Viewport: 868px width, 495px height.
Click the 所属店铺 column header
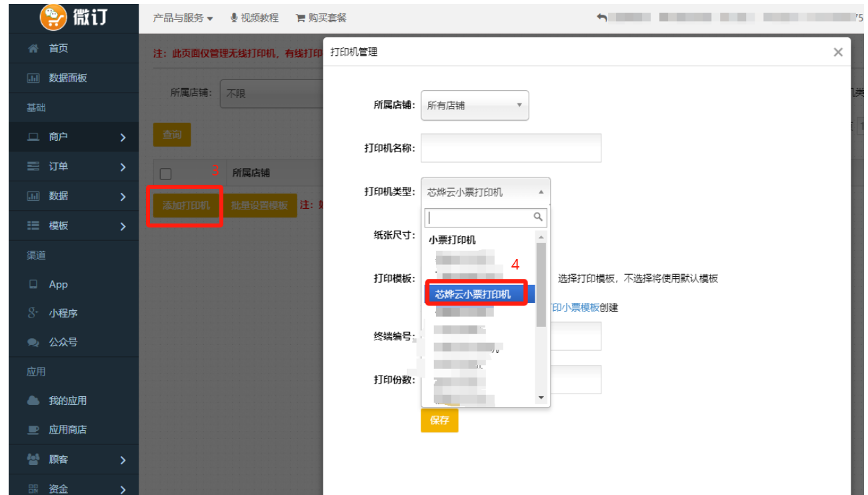pos(251,173)
